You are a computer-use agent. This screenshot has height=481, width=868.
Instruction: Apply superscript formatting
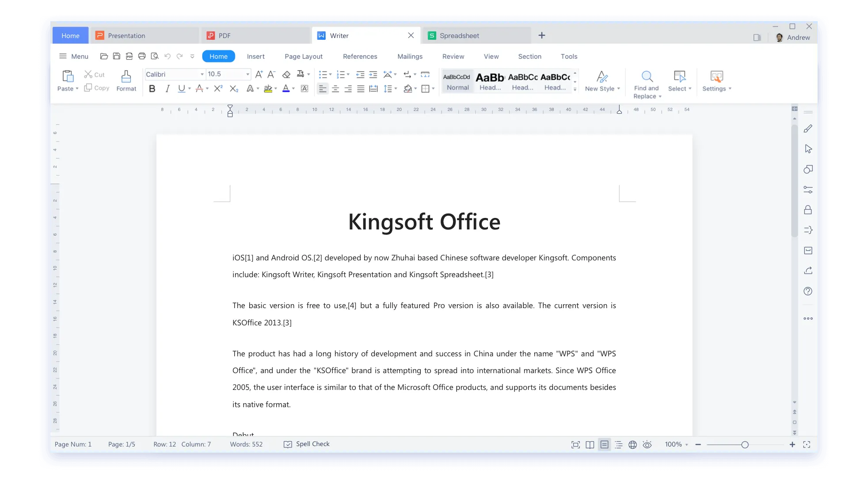pos(218,89)
